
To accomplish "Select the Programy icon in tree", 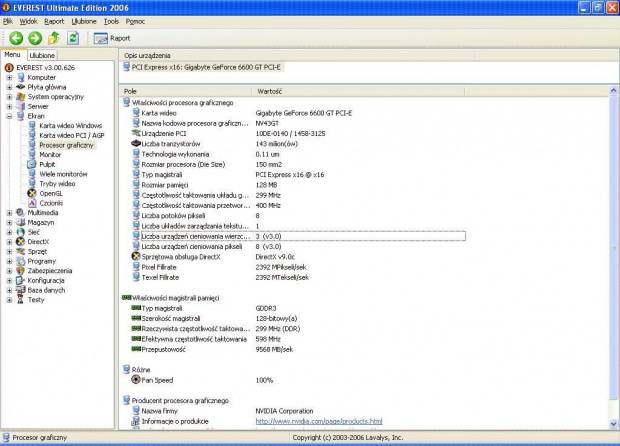I will coord(21,261).
